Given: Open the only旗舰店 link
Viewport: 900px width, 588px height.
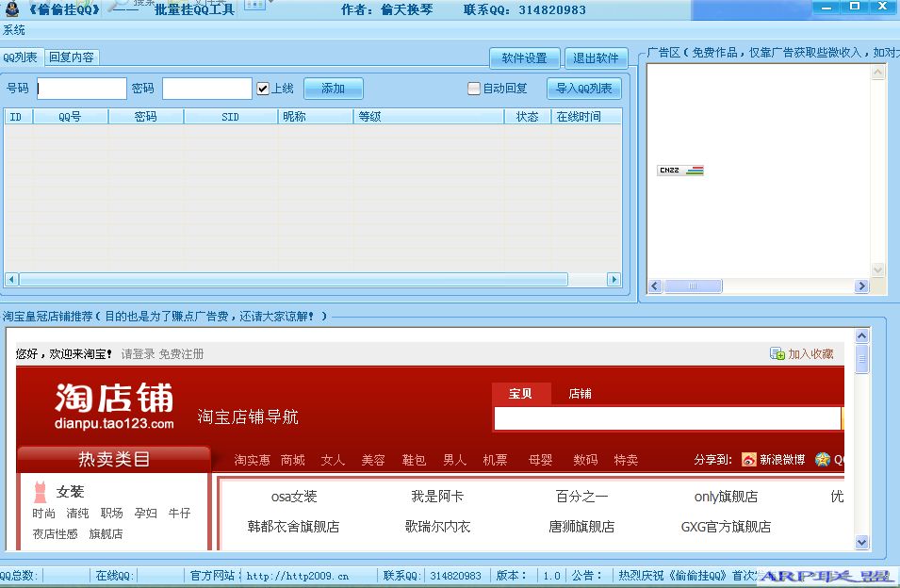Looking at the screenshot, I should (726, 497).
